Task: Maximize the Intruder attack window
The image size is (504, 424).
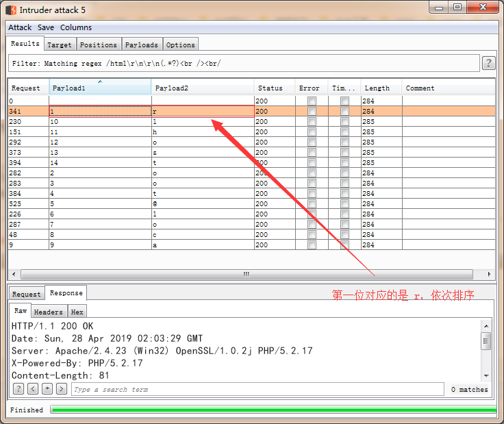Action: (x=457, y=7)
